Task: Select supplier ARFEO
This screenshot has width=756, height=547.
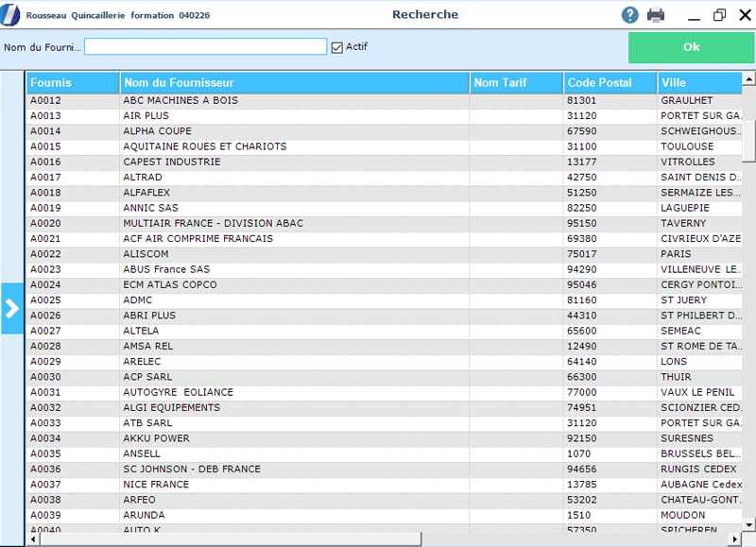Action: coord(139,500)
